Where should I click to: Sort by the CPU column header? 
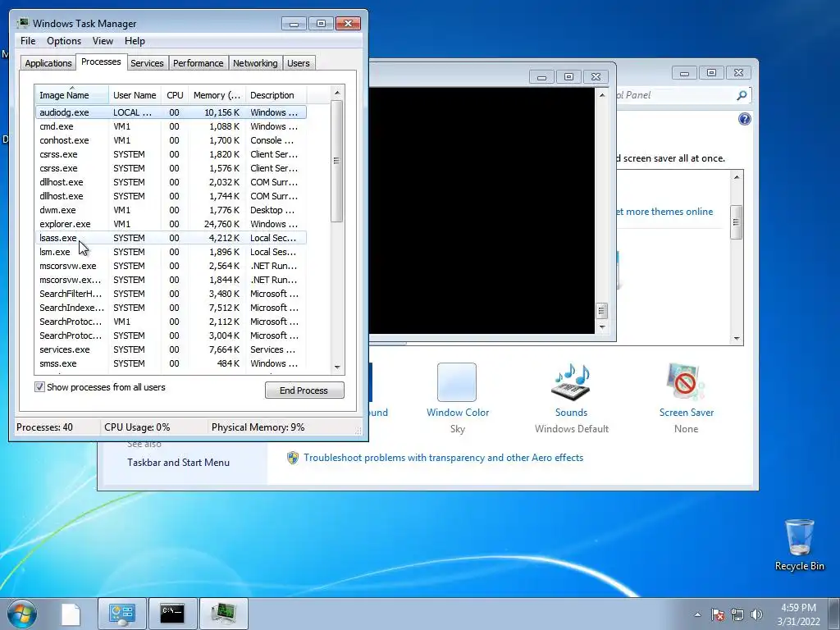(175, 95)
